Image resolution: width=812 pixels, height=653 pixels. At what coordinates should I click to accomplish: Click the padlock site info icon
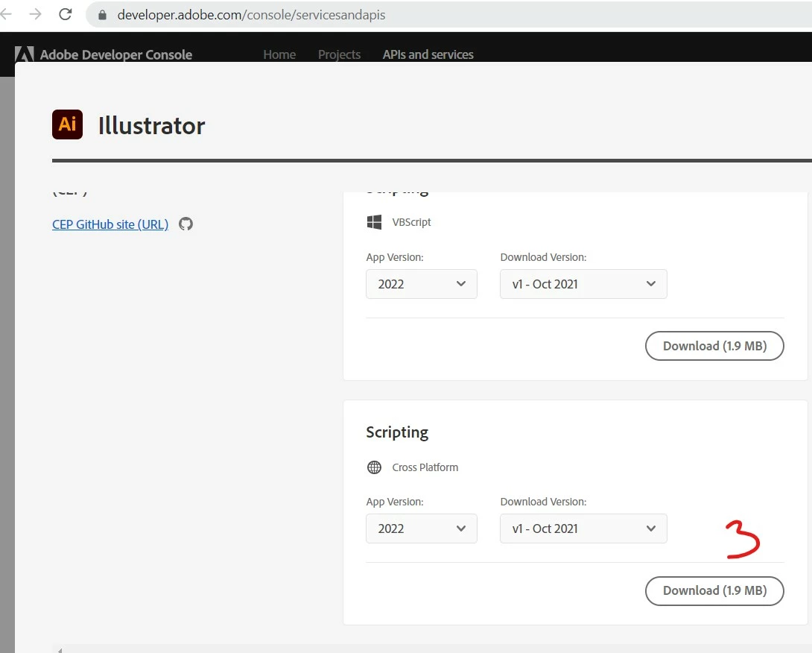click(x=103, y=15)
